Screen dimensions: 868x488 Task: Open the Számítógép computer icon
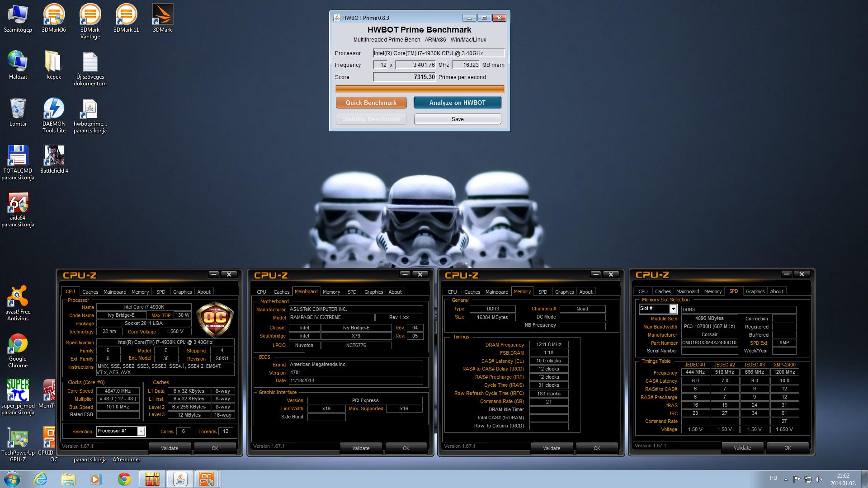coord(18,18)
